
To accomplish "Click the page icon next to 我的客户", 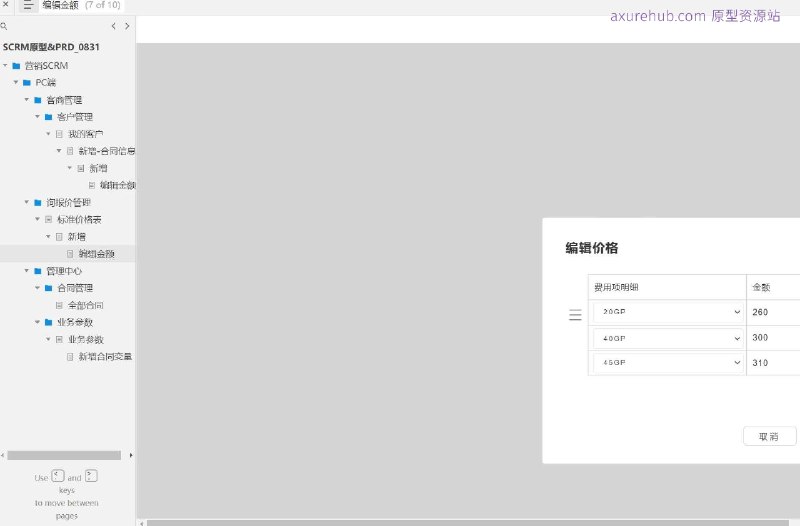I will tap(59, 134).
